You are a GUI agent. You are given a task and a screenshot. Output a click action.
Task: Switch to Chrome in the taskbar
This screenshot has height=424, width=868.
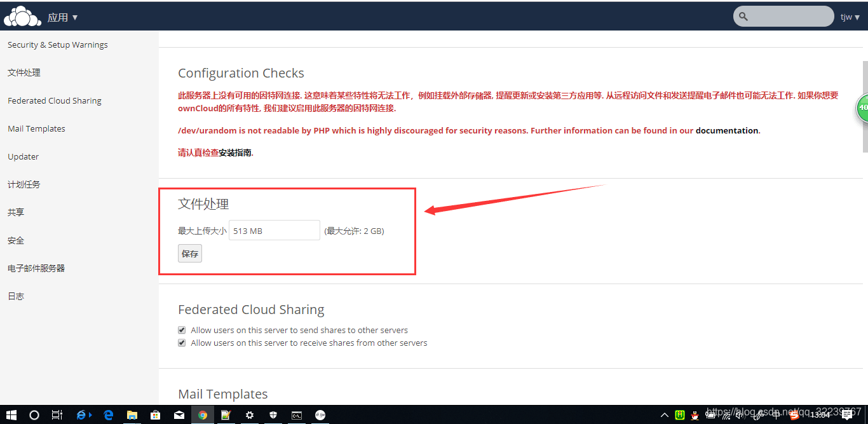tap(203, 415)
